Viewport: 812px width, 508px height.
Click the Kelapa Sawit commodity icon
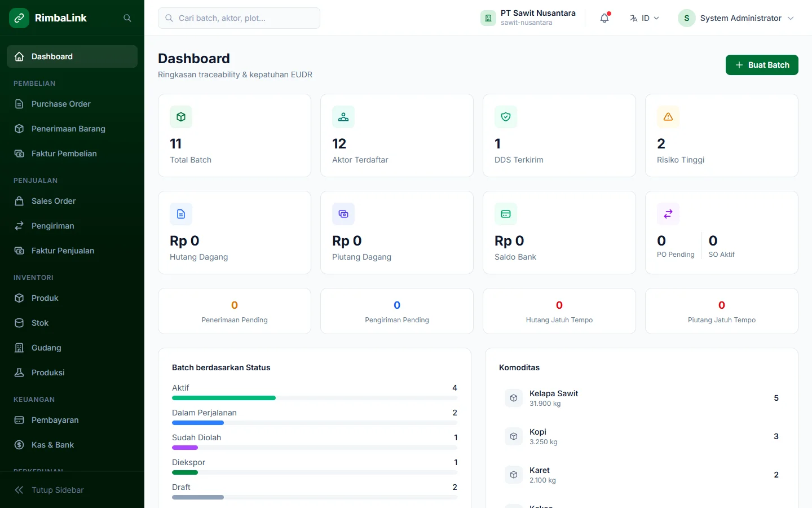(514, 398)
